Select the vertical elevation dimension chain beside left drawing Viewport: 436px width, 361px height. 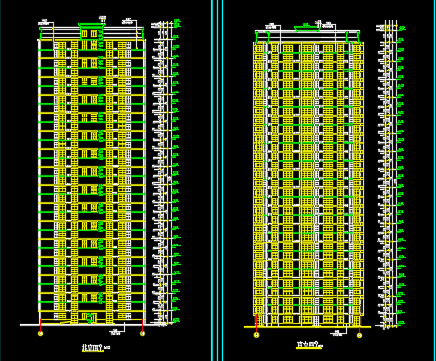[165, 173]
